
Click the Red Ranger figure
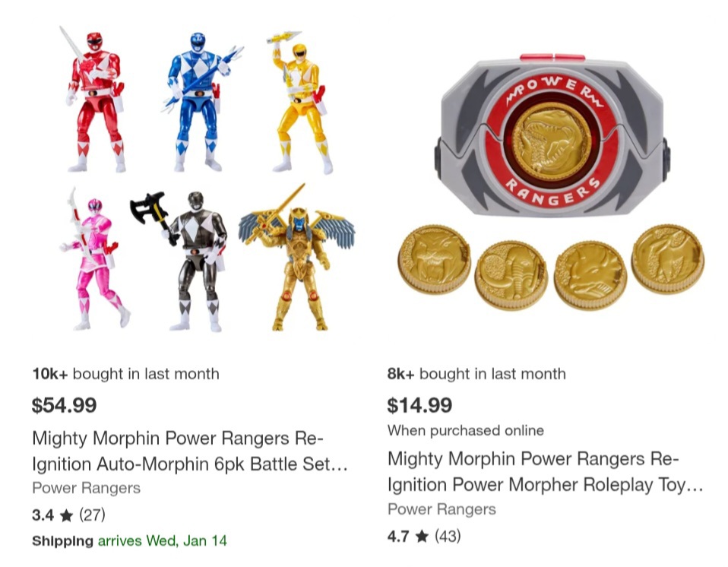point(95,100)
